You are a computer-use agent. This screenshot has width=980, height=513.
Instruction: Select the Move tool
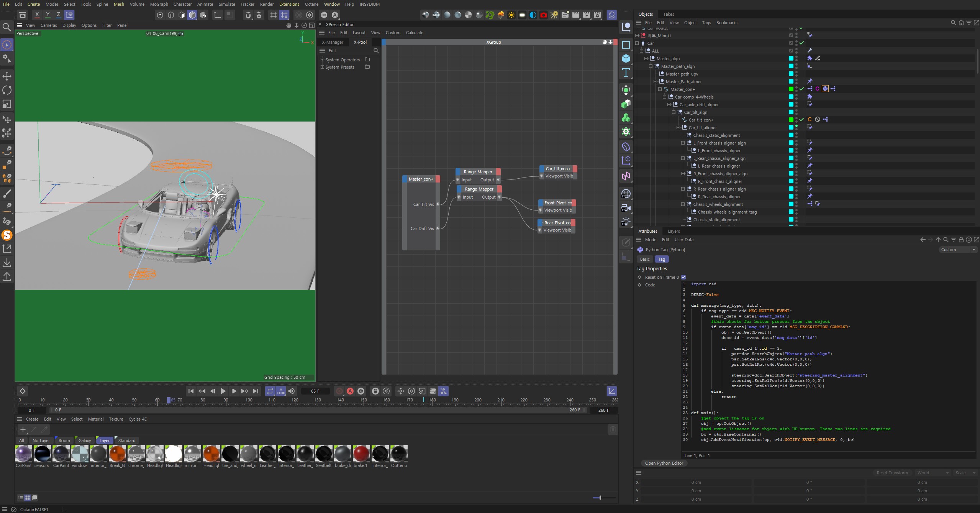click(x=7, y=76)
